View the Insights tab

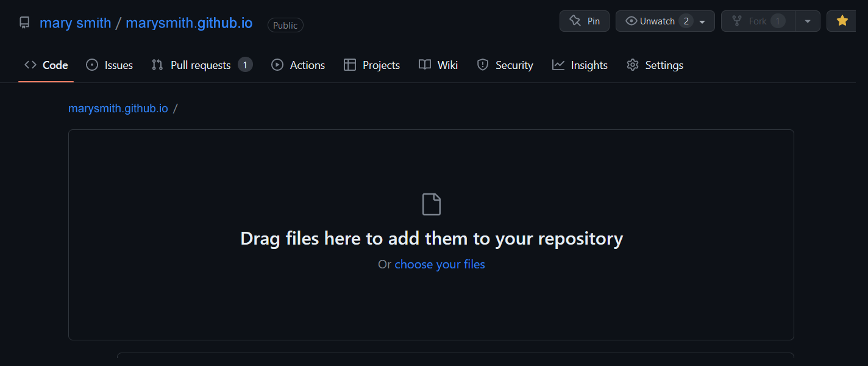click(580, 65)
